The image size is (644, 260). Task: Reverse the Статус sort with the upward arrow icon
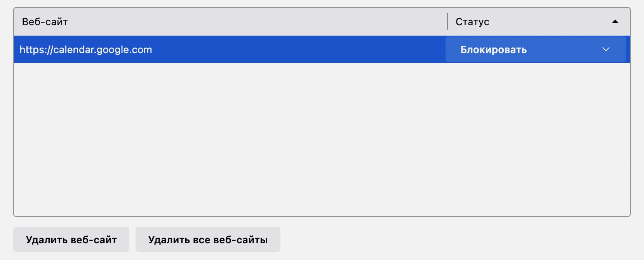[x=615, y=22]
